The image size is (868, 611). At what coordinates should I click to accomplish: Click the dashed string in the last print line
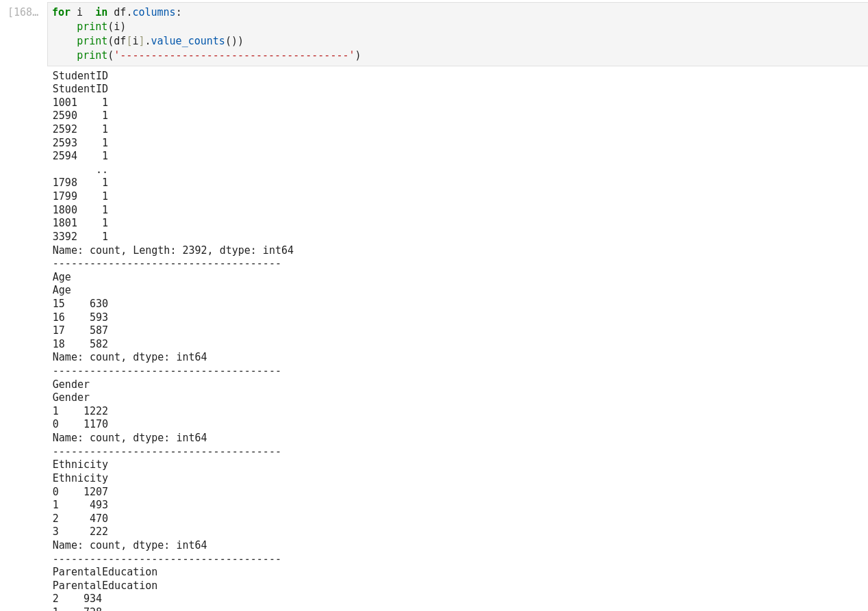(x=234, y=55)
